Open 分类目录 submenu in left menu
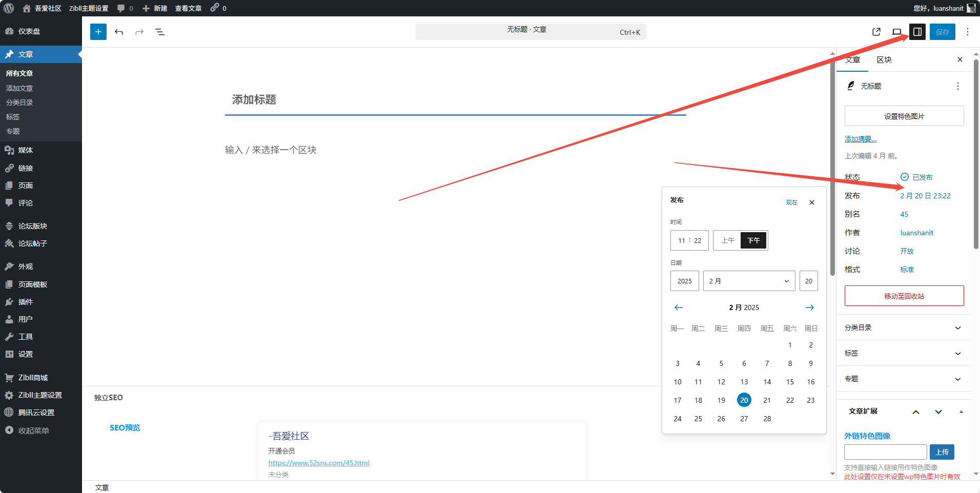980x493 pixels. [19, 102]
